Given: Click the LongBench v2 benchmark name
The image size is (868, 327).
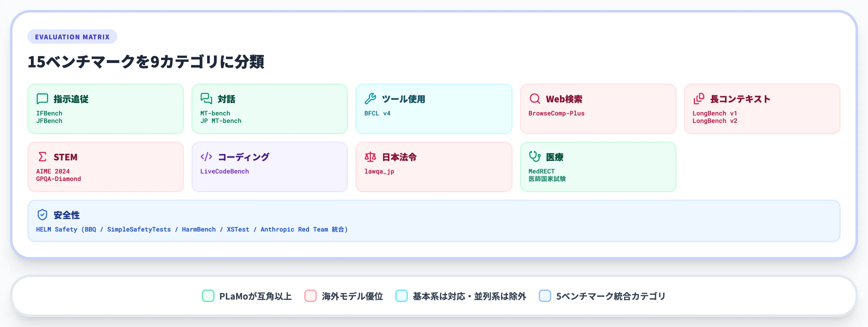Looking at the screenshot, I should point(715,121).
